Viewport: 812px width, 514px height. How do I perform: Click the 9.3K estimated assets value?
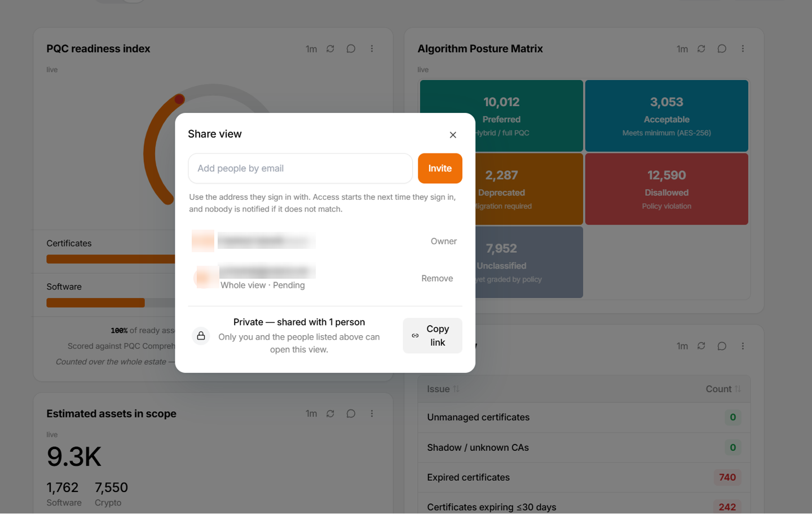click(74, 456)
